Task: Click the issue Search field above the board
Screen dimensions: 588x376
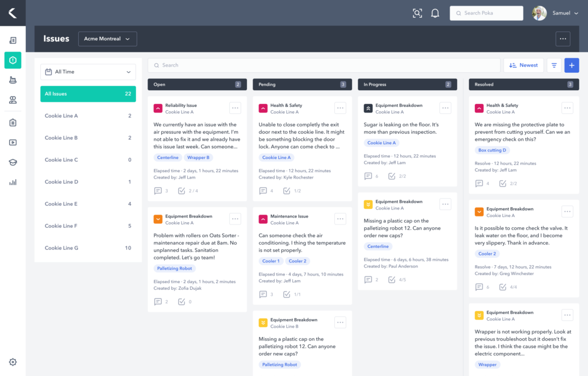Action: tap(326, 65)
